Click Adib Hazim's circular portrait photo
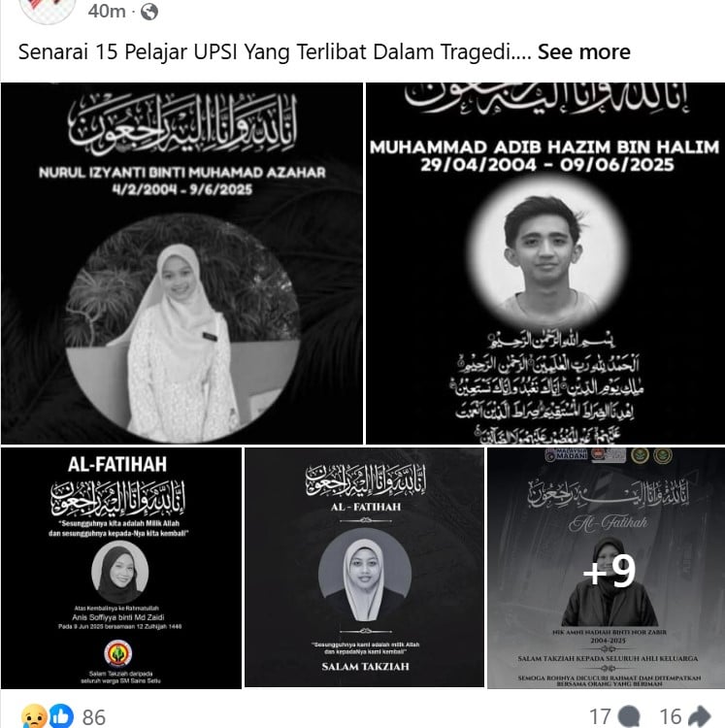 [x=546, y=250]
